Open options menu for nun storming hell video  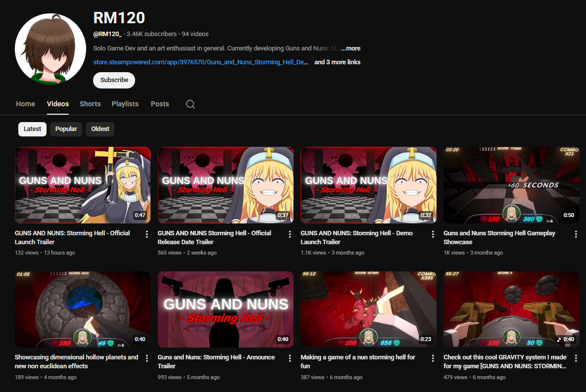pyautogui.click(x=433, y=358)
